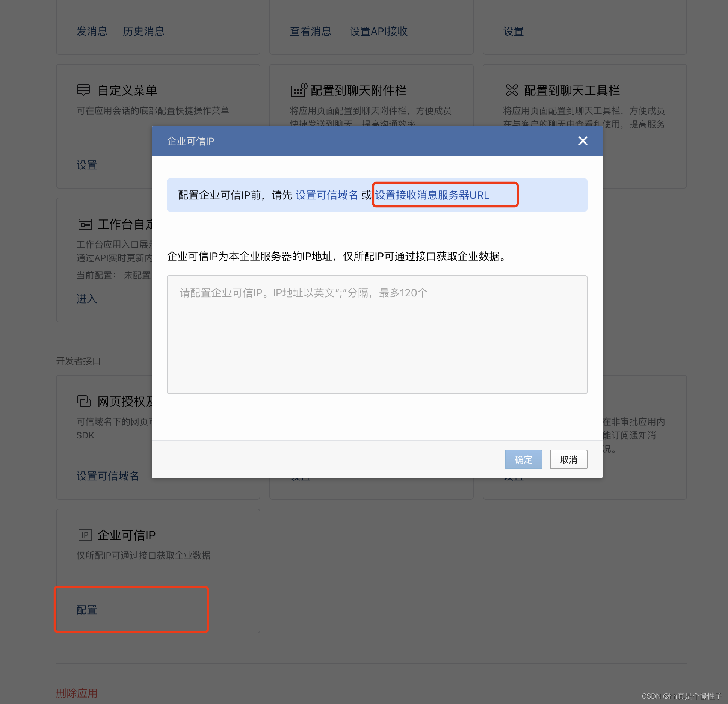The width and height of the screenshot is (728, 704).
Task: Click 进入 under the 工作台 card
Action: [x=87, y=299]
